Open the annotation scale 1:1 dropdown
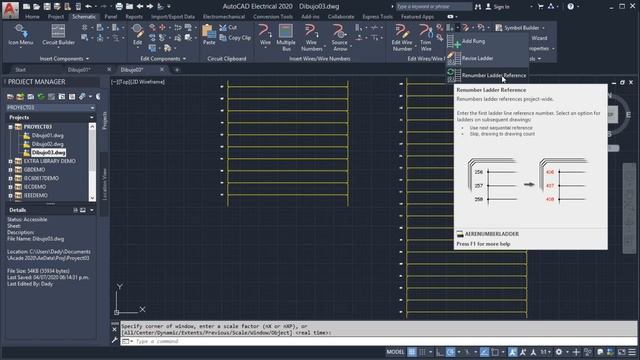The width and height of the screenshot is (640, 360). click(x=545, y=352)
